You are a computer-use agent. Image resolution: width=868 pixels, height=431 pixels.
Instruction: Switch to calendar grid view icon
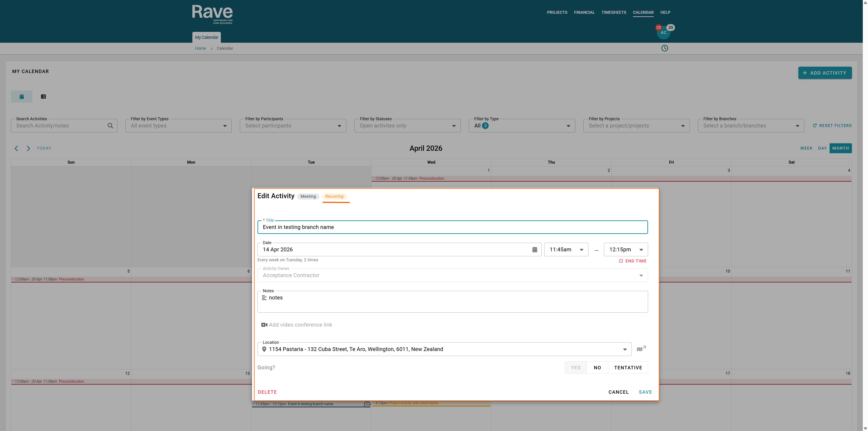click(x=21, y=96)
